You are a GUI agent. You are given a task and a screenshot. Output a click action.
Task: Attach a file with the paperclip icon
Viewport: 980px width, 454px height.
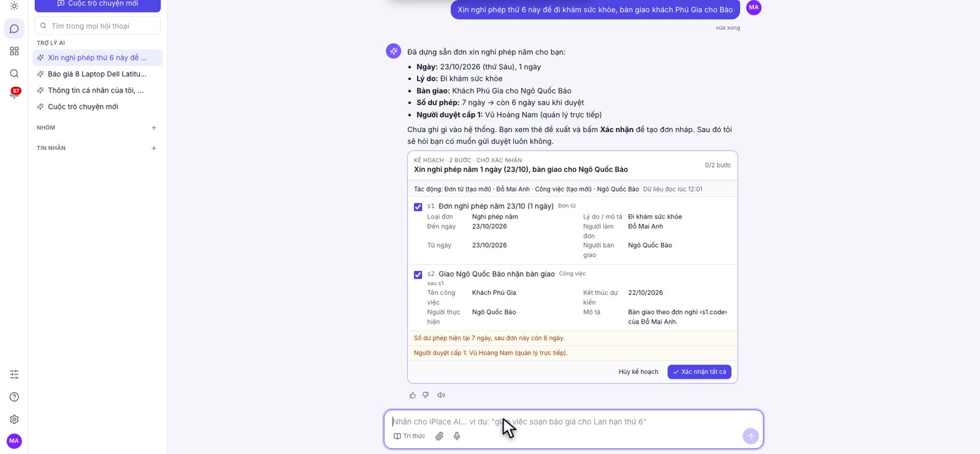point(439,436)
